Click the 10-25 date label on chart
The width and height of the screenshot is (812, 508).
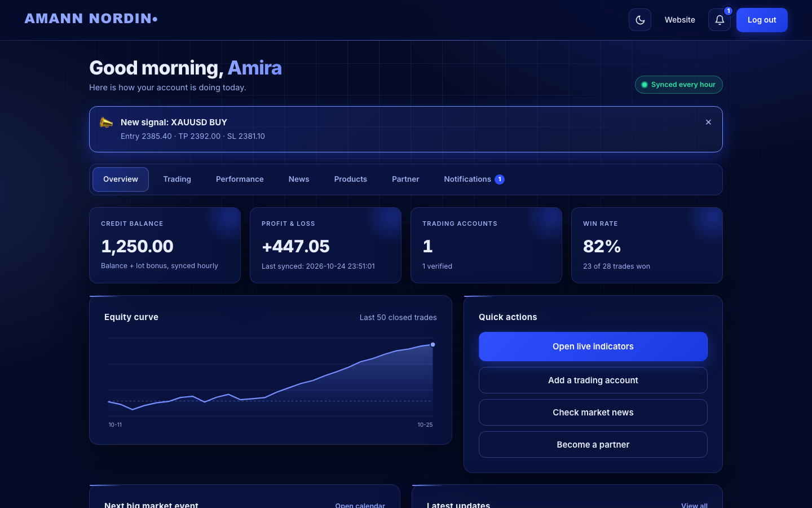coord(425,424)
